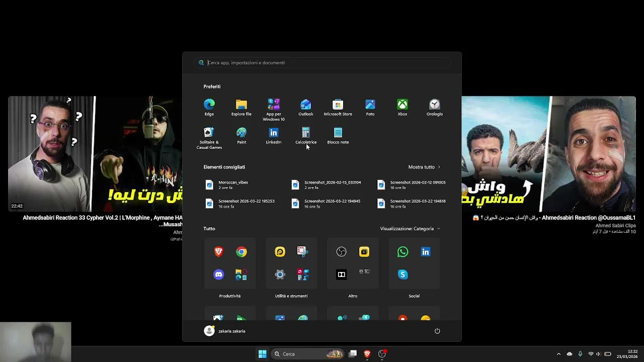The image size is (644, 362).
Task: Launch the Foto app
Action: click(x=370, y=108)
